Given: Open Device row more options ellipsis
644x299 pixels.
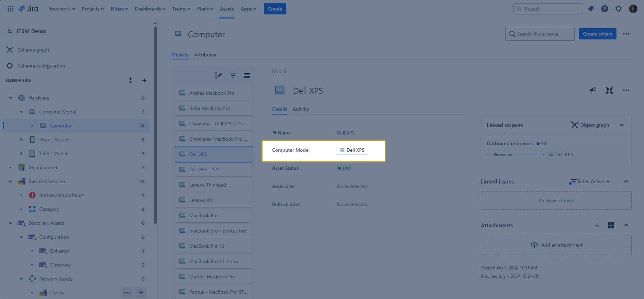Looking at the screenshot, I should pyautogui.click(x=127, y=293).
